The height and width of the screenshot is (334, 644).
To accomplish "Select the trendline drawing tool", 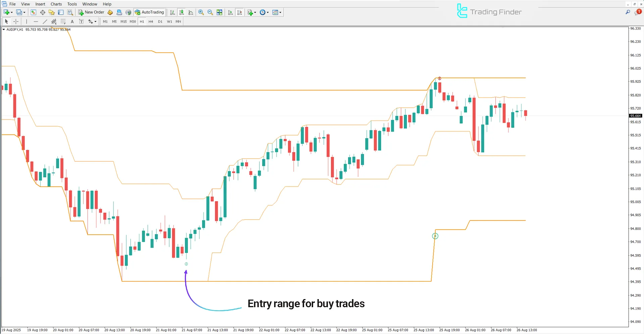I will [45, 21].
